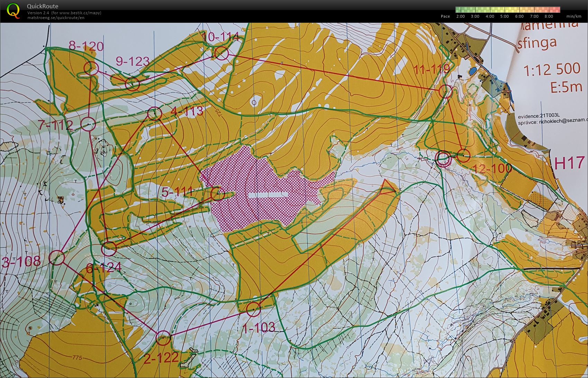Image resolution: width=588 pixels, height=378 pixels.
Task: Click the min/km unit label
Action: pyautogui.click(x=574, y=16)
